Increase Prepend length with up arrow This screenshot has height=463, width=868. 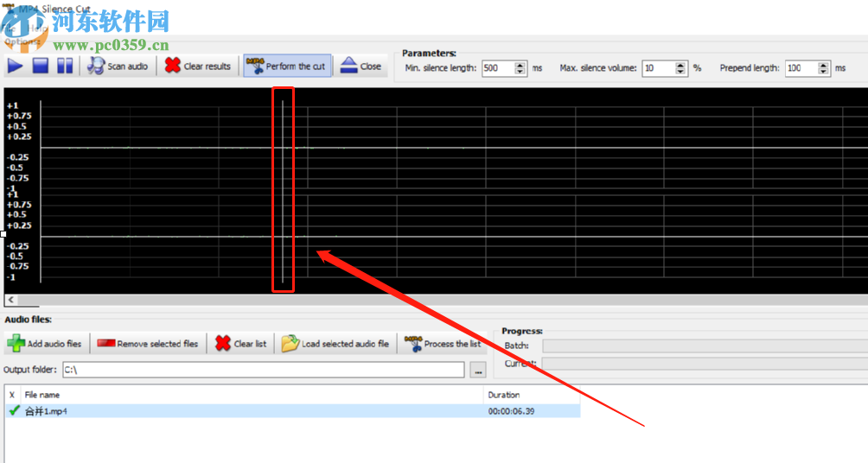pyautogui.click(x=823, y=65)
